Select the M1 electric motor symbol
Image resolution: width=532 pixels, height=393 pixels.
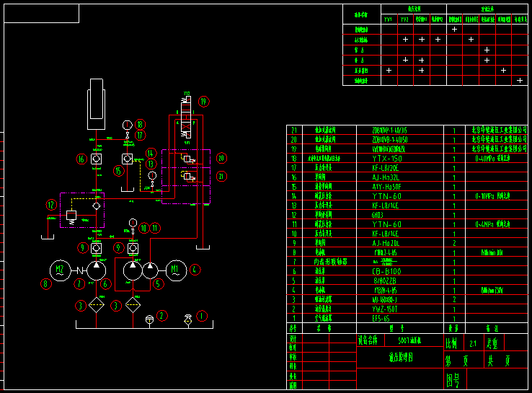tap(175, 271)
